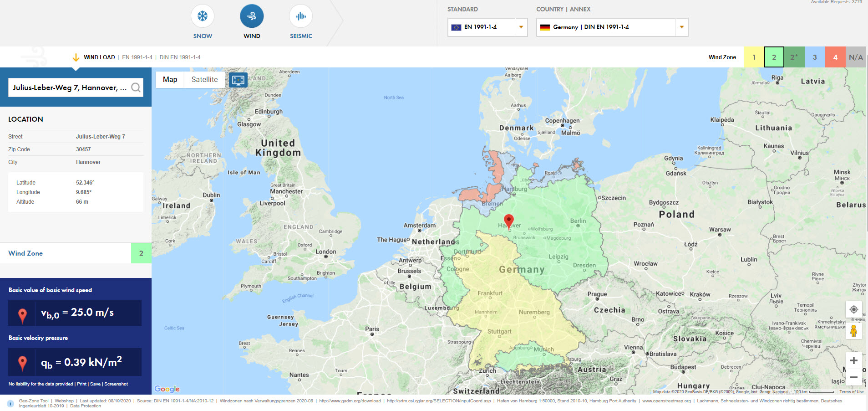Click the fullscreen map icon
The image size is (868, 411).
click(x=238, y=79)
